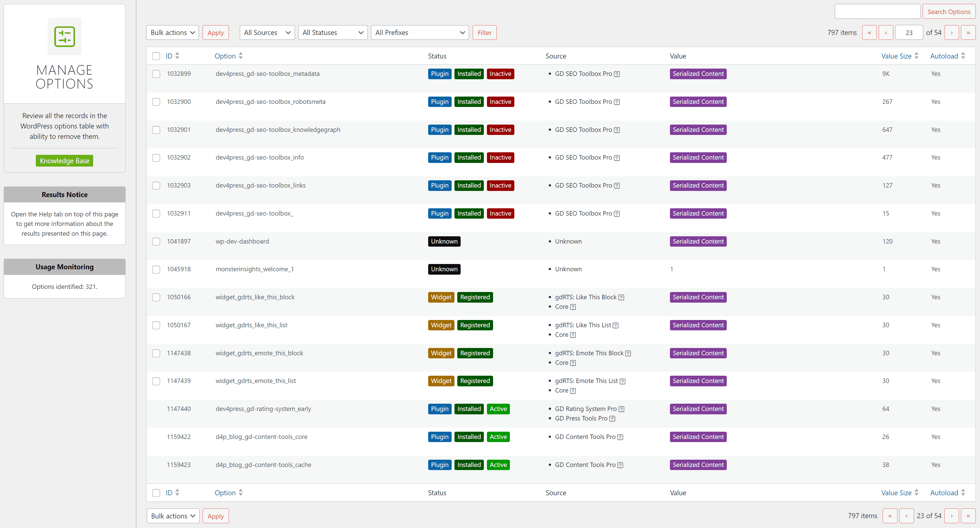Open the green Knowledge Base button
980x528 pixels.
[64, 161]
